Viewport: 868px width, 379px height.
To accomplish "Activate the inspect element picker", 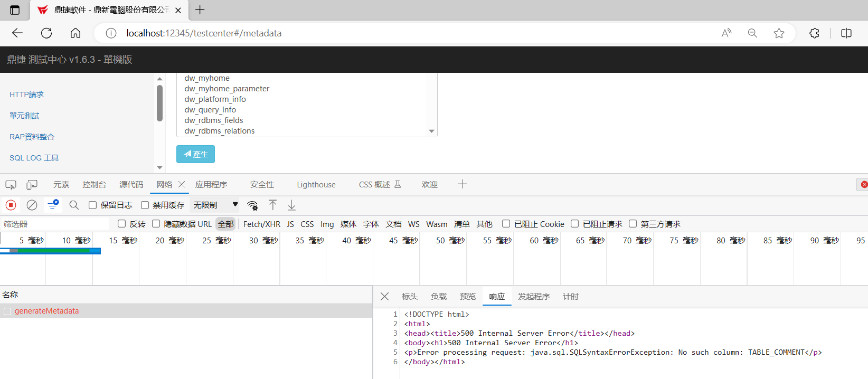I will (11, 184).
